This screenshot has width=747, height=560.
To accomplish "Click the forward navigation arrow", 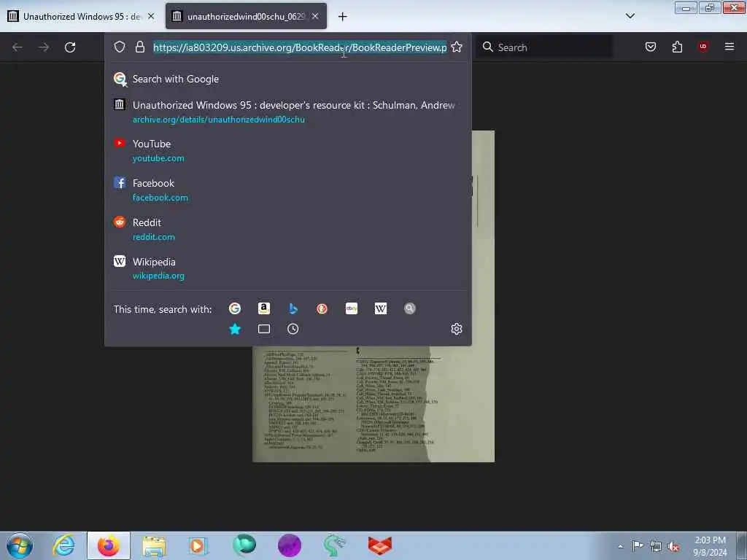I will point(44,47).
